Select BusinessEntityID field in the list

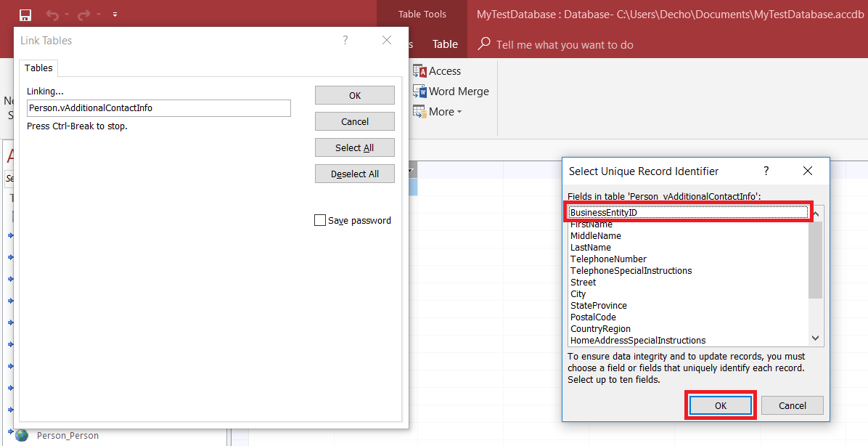[x=688, y=212]
